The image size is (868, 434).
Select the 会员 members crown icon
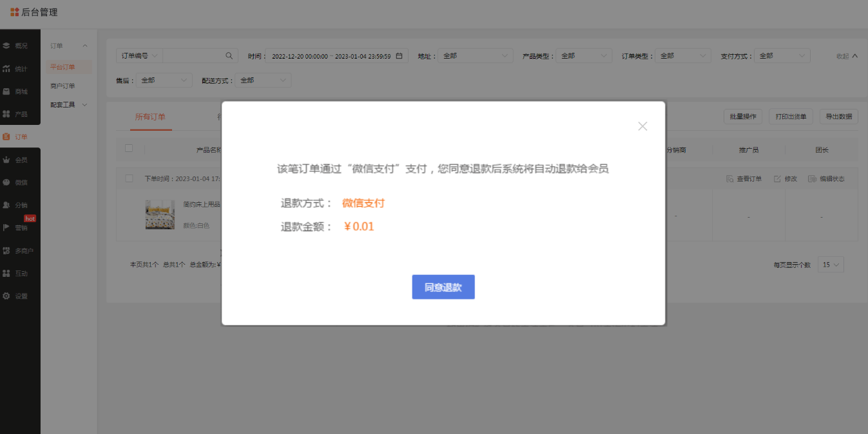(x=6, y=160)
